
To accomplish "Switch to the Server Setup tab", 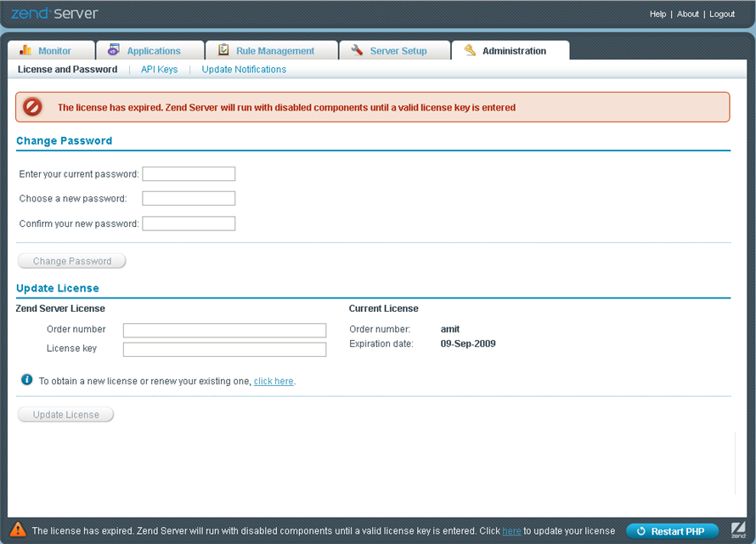I will 398,51.
